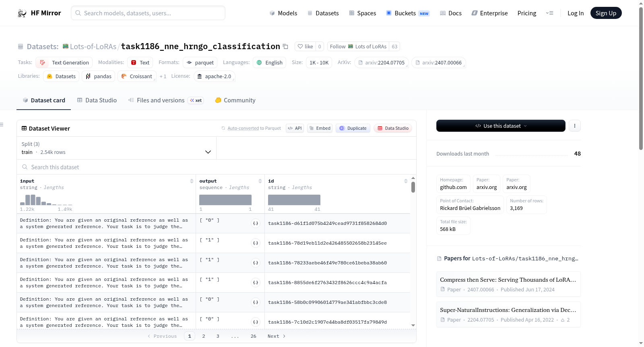This screenshot has height=347, width=644.
Task: Open Docs in the navigation
Action: pos(450,13)
